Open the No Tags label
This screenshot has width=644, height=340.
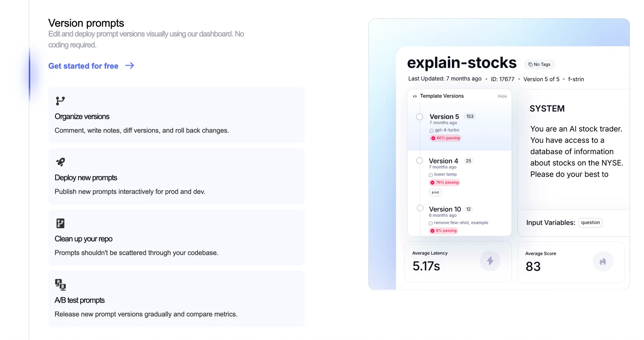point(539,64)
